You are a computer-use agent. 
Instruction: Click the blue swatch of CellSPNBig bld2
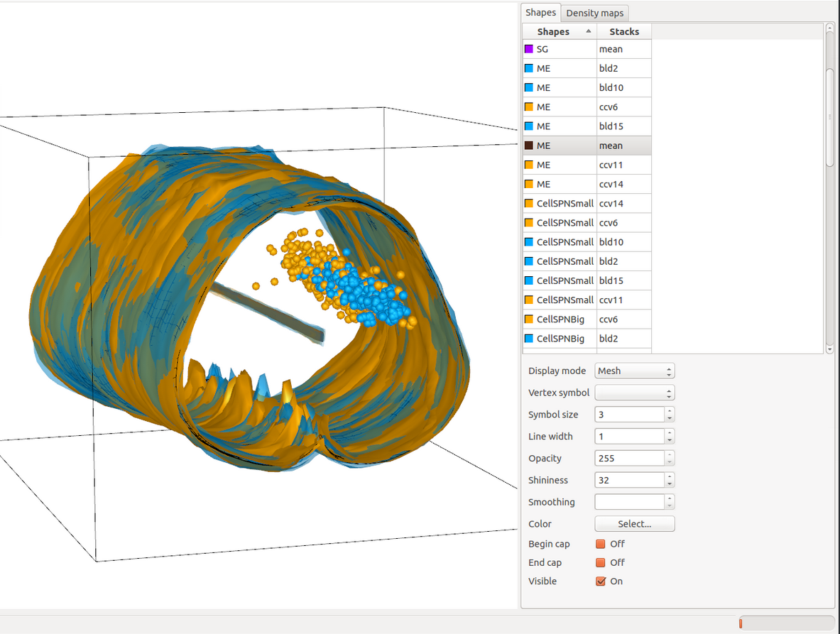click(x=528, y=339)
